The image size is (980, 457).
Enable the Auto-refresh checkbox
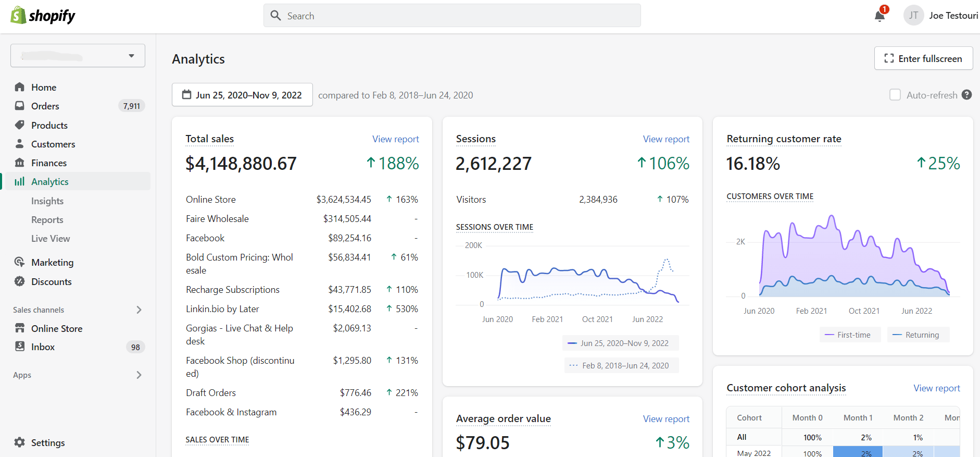tap(895, 95)
